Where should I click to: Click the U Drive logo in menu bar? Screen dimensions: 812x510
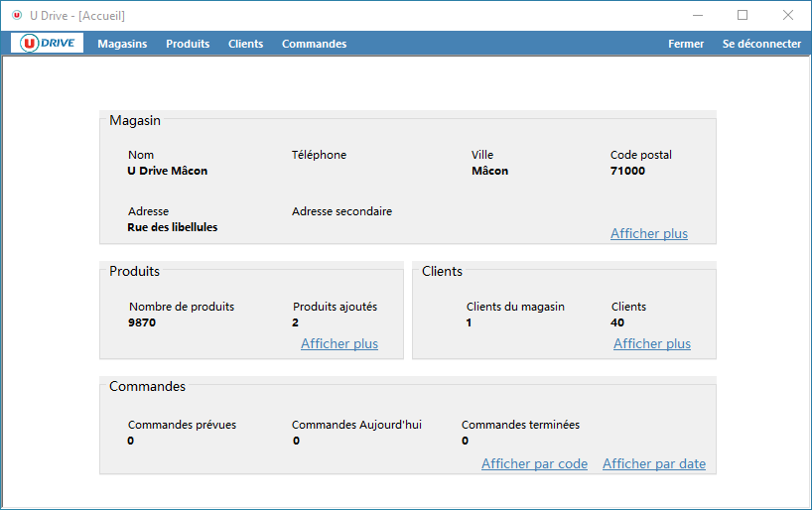pyautogui.click(x=48, y=44)
